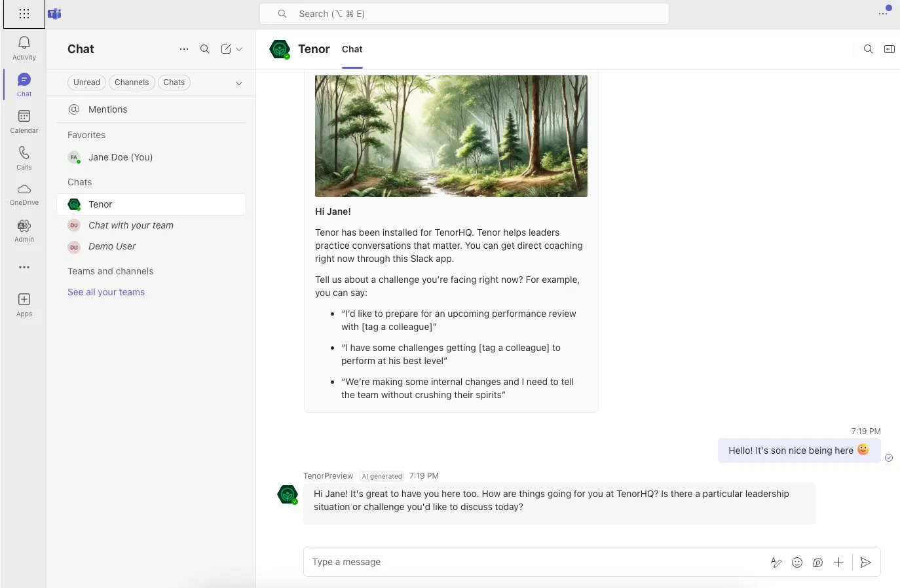900x588 pixels.
Task: Open the Admin app in left rail
Action: coord(24,230)
